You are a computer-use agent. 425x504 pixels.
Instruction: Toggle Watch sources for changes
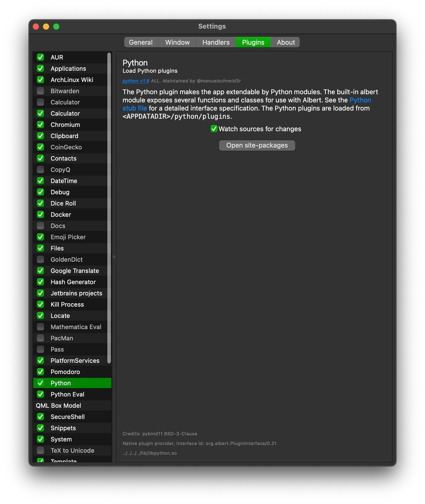coord(214,129)
